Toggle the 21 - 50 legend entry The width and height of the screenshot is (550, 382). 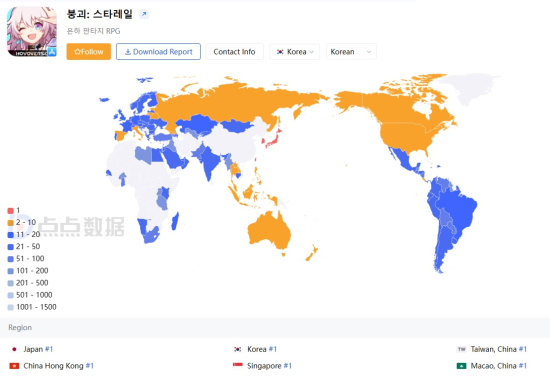24,247
